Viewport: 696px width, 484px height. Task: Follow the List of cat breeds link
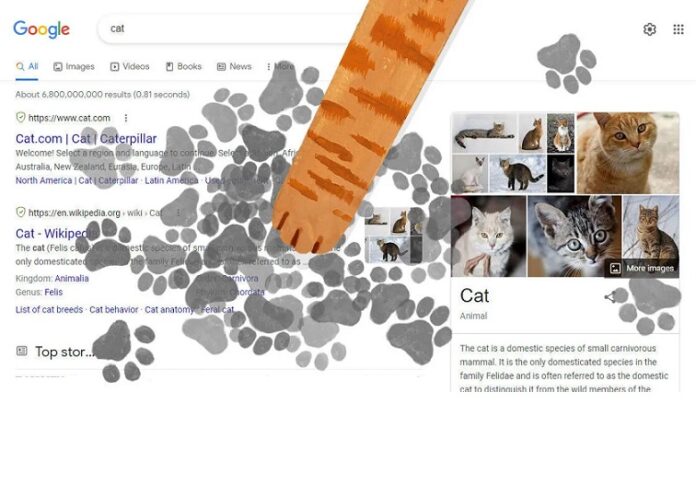pos(49,309)
